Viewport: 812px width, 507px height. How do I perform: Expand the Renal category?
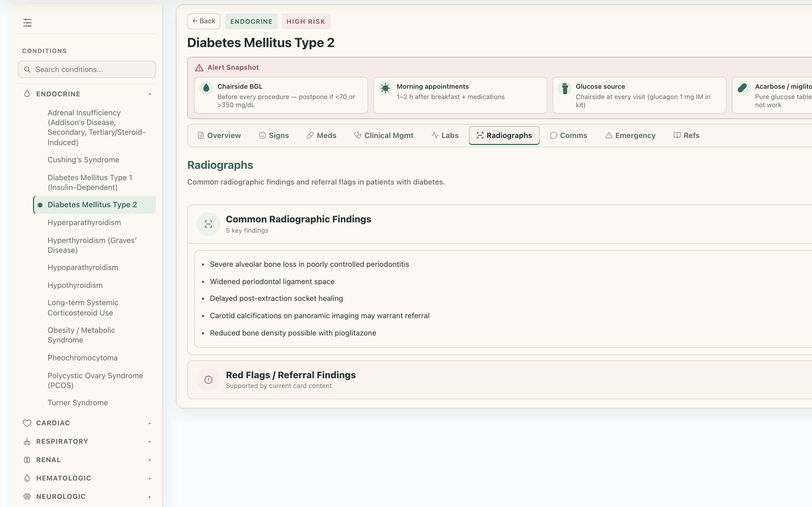click(x=150, y=460)
